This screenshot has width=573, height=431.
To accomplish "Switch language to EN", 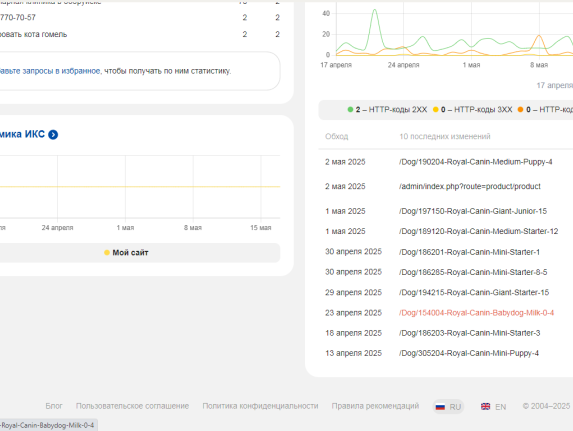I will pyautogui.click(x=494, y=407).
